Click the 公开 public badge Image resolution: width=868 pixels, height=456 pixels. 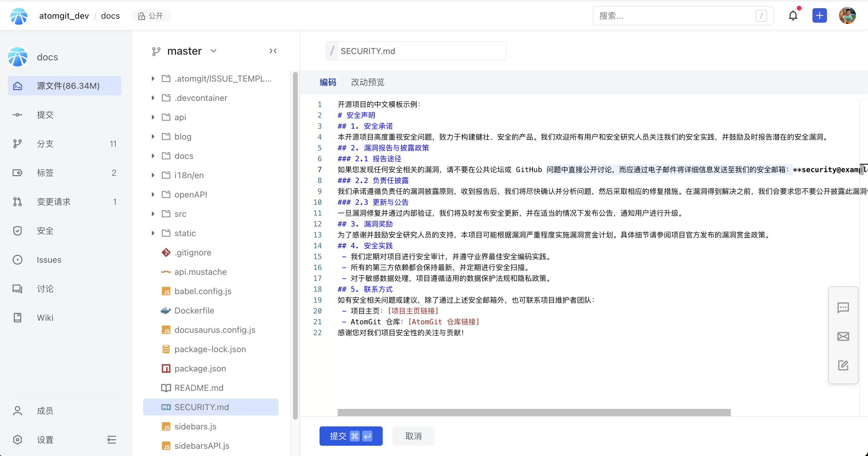(151, 16)
